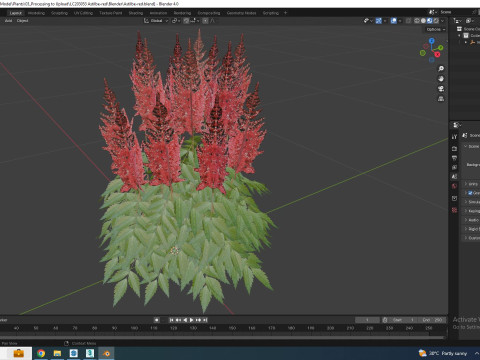
Task: Collapse the Scene panel in properties
Action: (x=466, y=147)
